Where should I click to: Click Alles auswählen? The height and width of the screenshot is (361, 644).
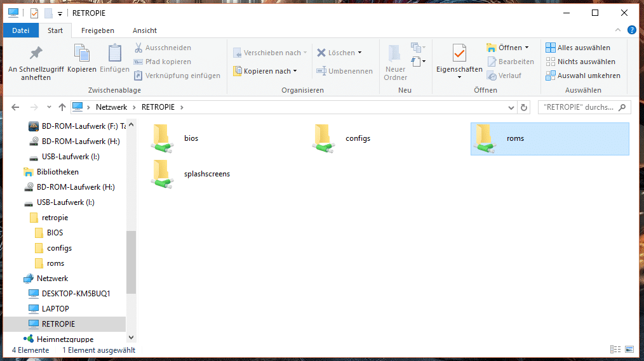[578, 48]
